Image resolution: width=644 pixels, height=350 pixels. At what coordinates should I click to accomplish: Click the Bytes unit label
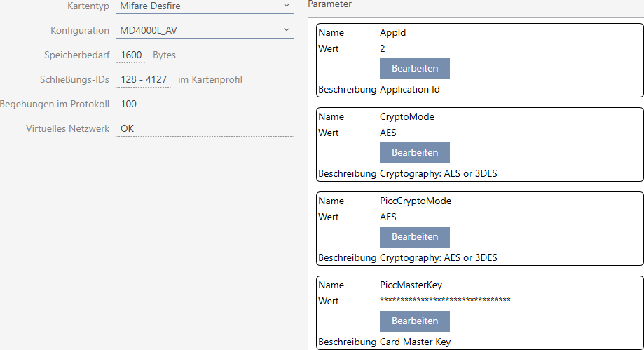pos(164,55)
